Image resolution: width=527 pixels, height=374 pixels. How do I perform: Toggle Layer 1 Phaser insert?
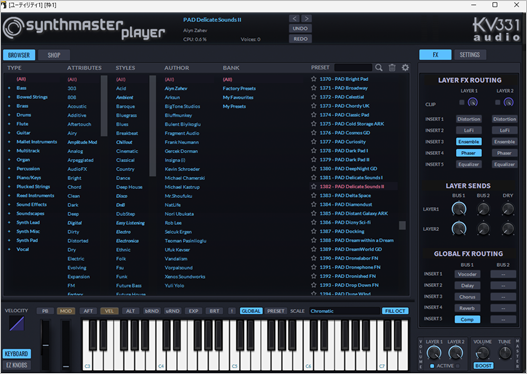click(469, 153)
